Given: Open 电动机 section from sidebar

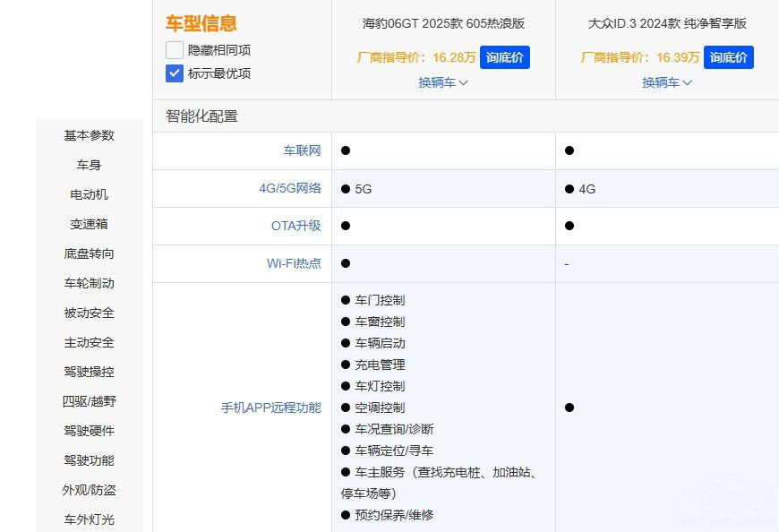Looking at the screenshot, I should [89, 194].
